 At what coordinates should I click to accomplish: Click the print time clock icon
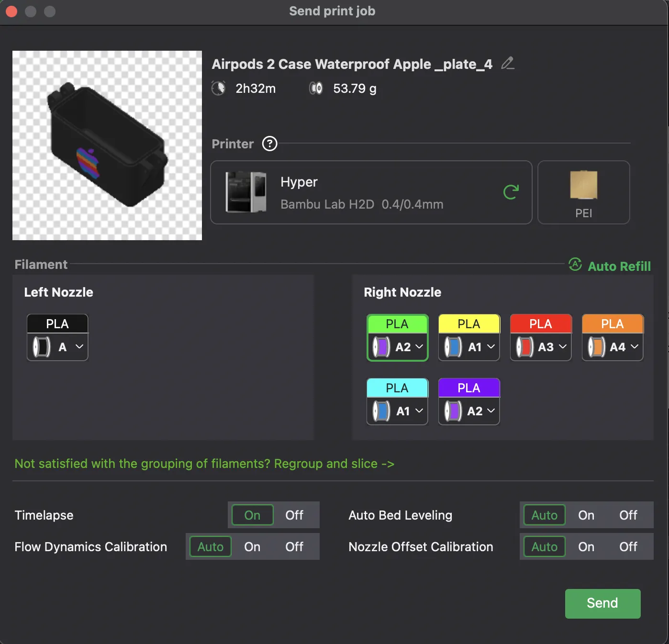click(219, 89)
